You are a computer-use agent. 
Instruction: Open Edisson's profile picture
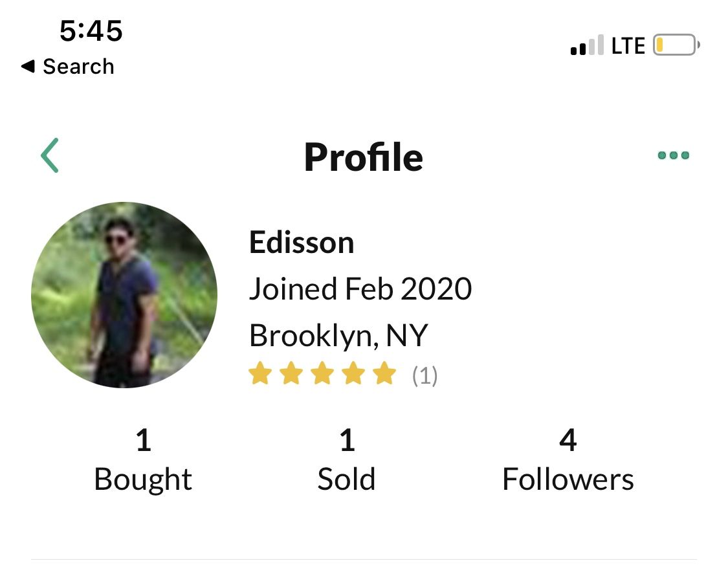tap(124, 295)
